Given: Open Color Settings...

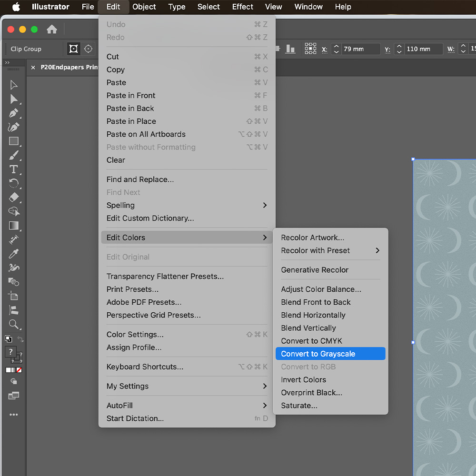Looking at the screenshot, I should 187,335.
